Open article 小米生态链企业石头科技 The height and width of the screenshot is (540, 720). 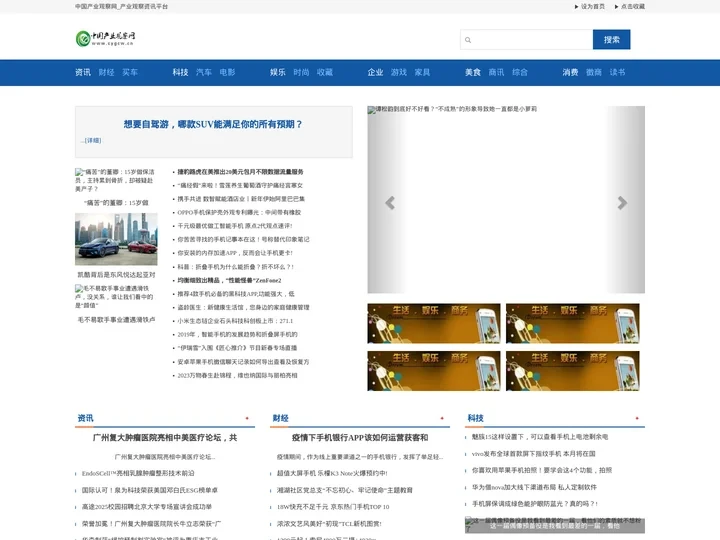(235, 321)
